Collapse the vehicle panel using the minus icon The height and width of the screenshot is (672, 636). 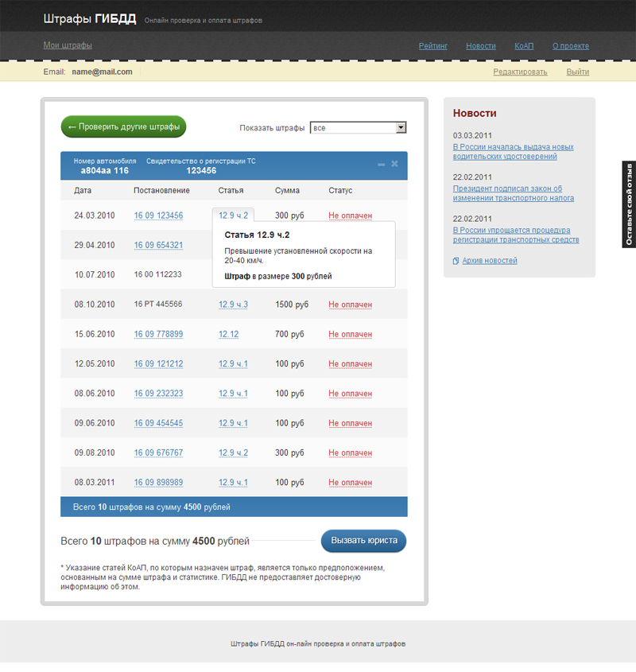point(382,165)
